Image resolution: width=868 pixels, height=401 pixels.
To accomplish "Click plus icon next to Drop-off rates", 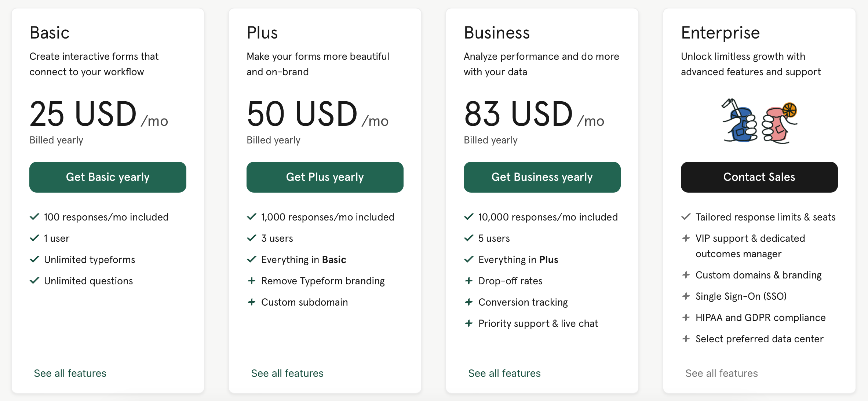I will point(468,281).
